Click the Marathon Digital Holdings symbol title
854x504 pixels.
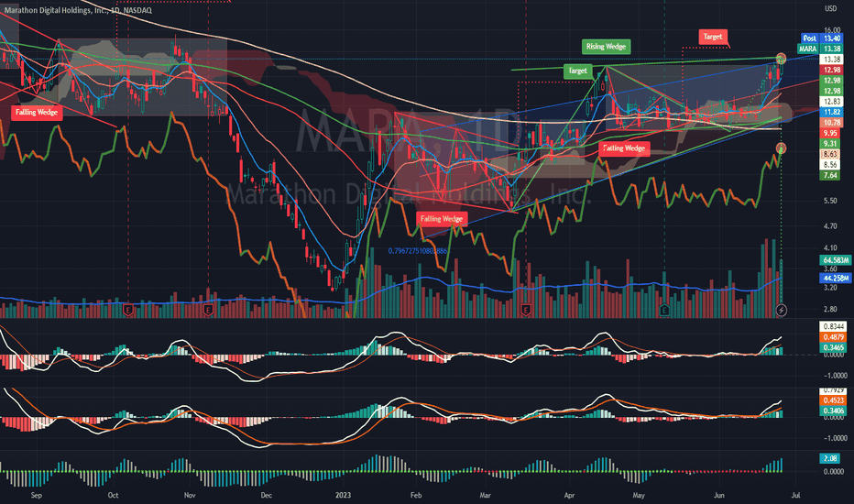click(78, 10)
